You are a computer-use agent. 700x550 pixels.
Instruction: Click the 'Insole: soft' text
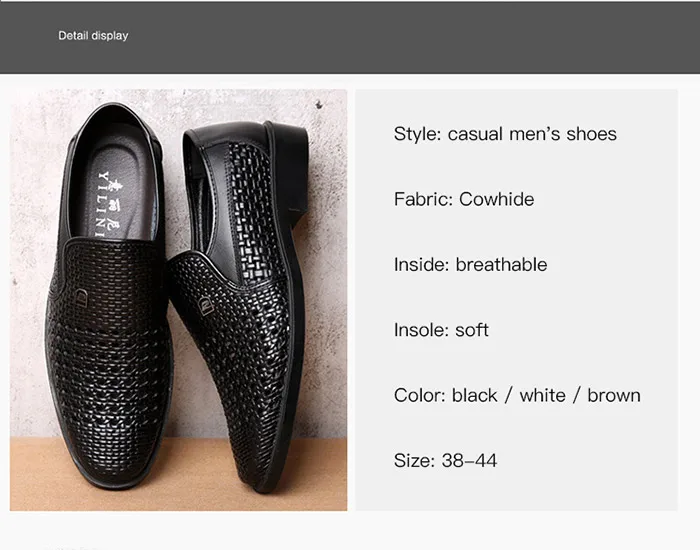[x=441, y=330]
